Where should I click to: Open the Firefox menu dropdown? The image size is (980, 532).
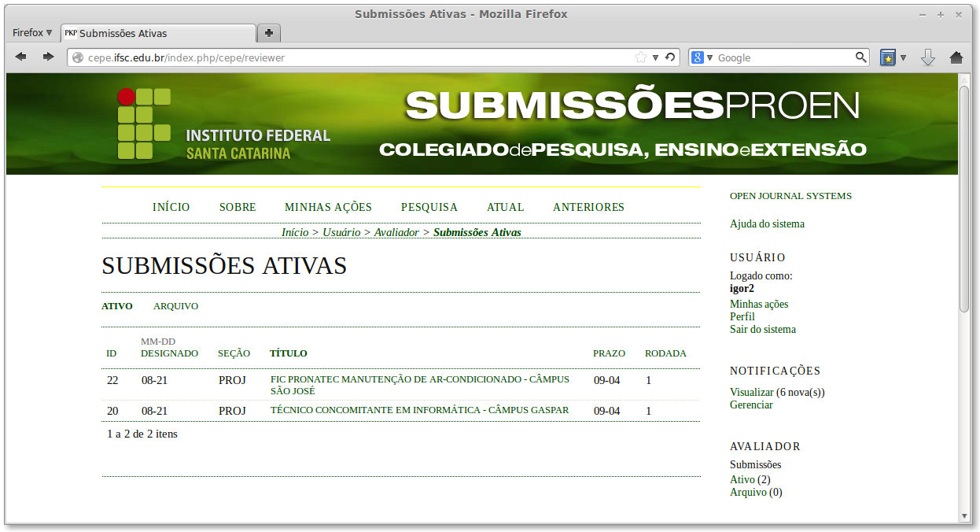click(x=31, y=32)
